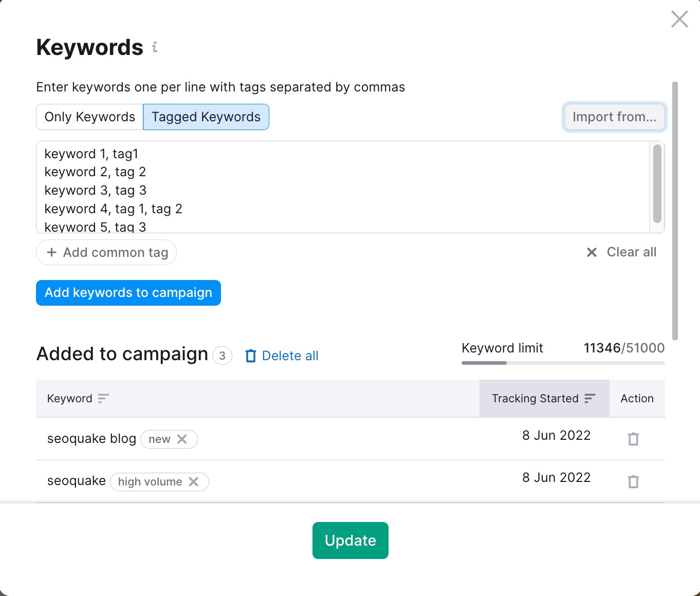700x596 pixels.
Task: Remove the 'high volume' tag from seoquake
Action: (194, 482)
